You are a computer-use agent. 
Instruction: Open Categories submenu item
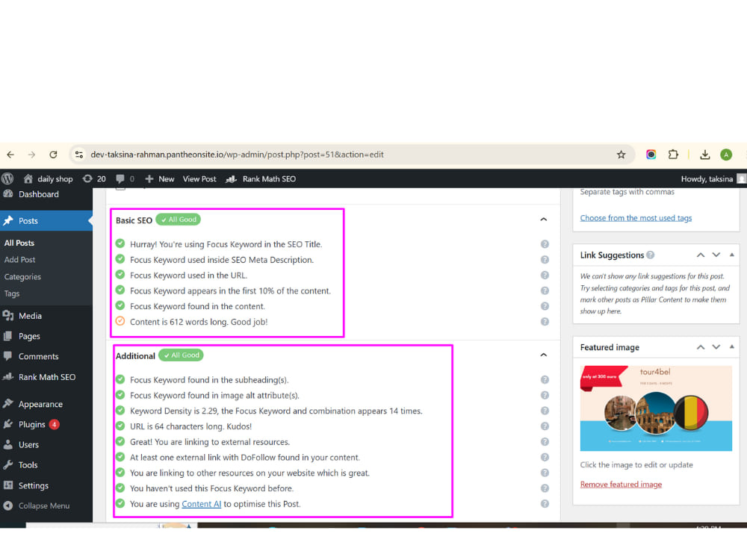[x=22, y=277]
